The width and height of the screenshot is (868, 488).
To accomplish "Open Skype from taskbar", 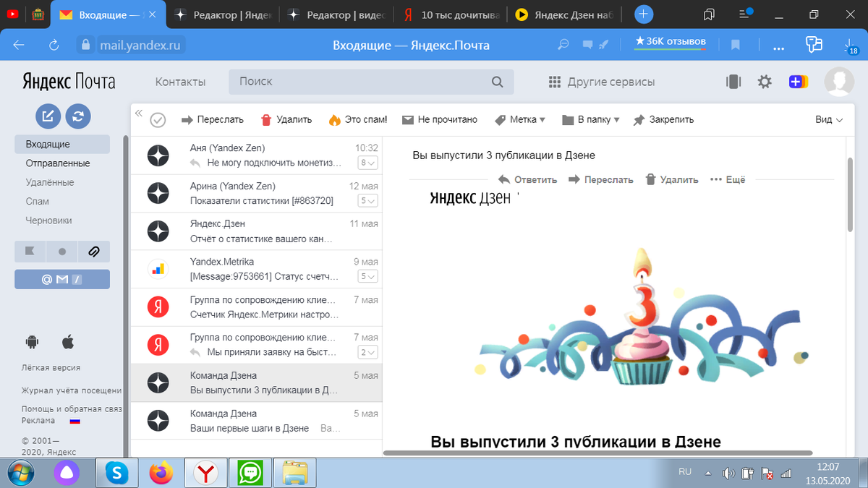I will coord(116,474).
